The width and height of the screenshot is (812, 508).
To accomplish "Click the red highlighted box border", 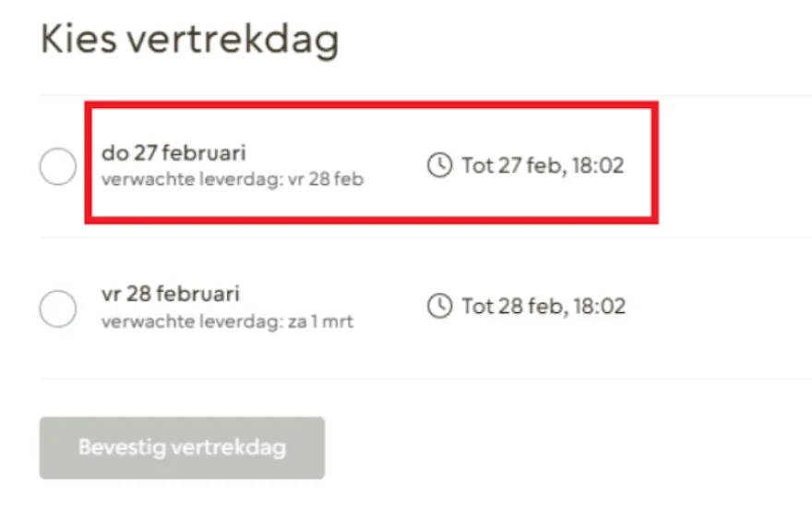I will [x=371, y=105].
